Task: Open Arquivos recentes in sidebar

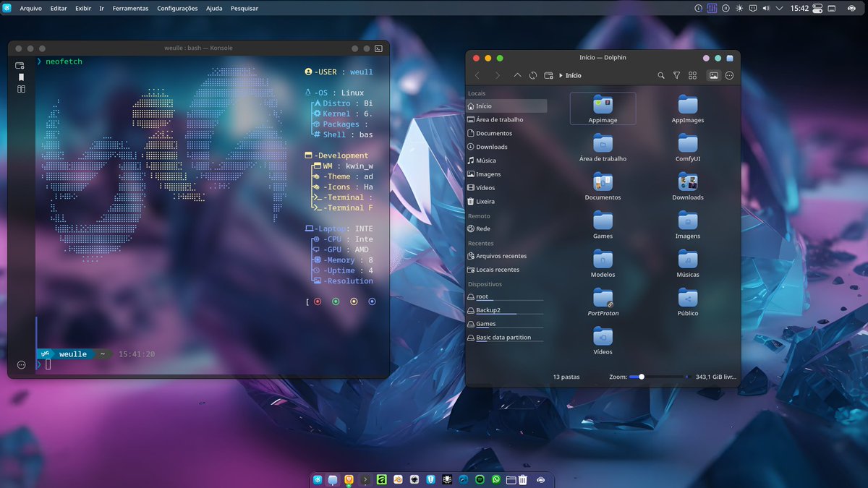Action: click(506, 256)
